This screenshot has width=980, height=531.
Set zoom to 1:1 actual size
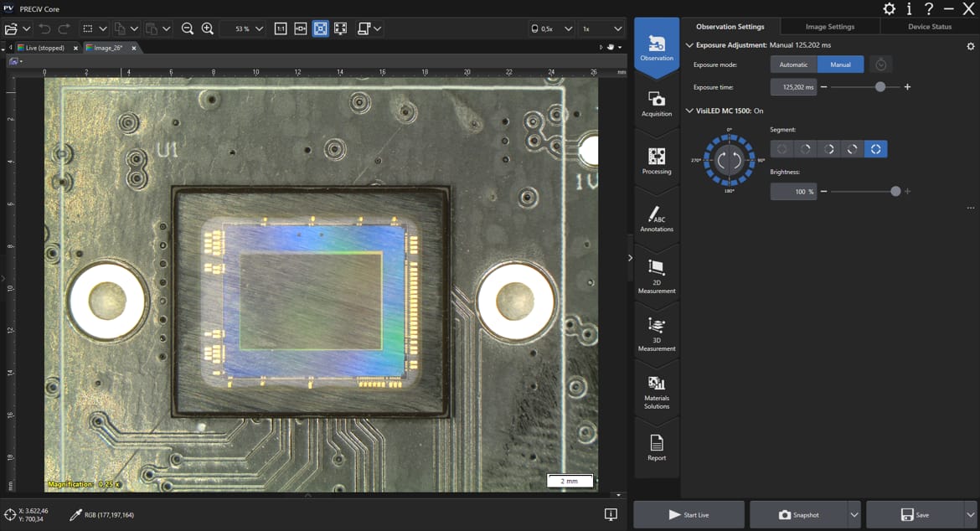[281, 28]
